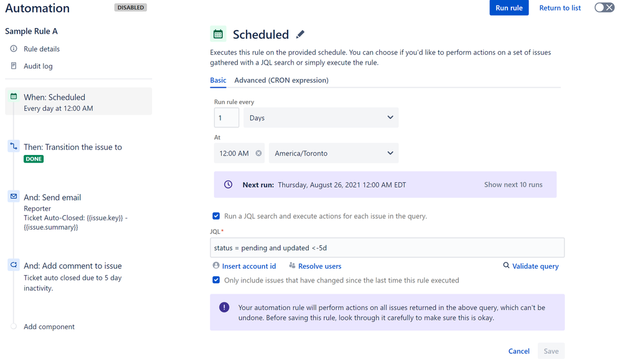Click Insert account id link
The image size is (622, 364).
coord(248,266)
